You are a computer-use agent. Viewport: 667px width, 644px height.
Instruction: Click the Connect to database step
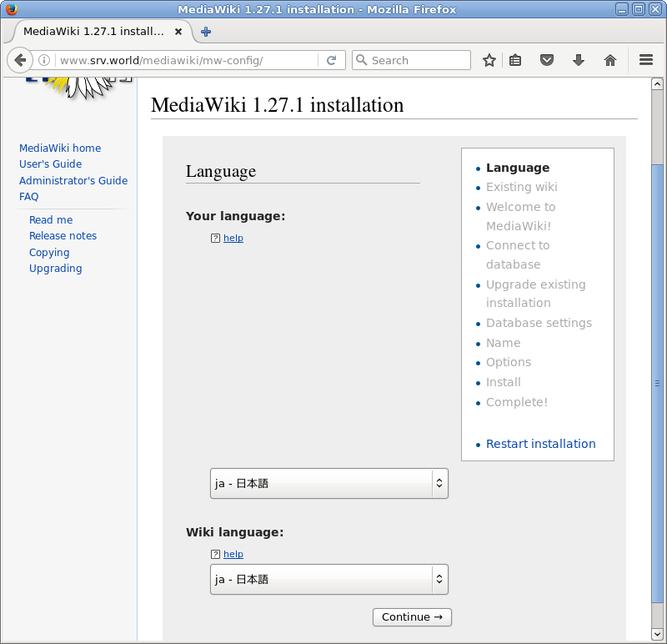(518, 255)
